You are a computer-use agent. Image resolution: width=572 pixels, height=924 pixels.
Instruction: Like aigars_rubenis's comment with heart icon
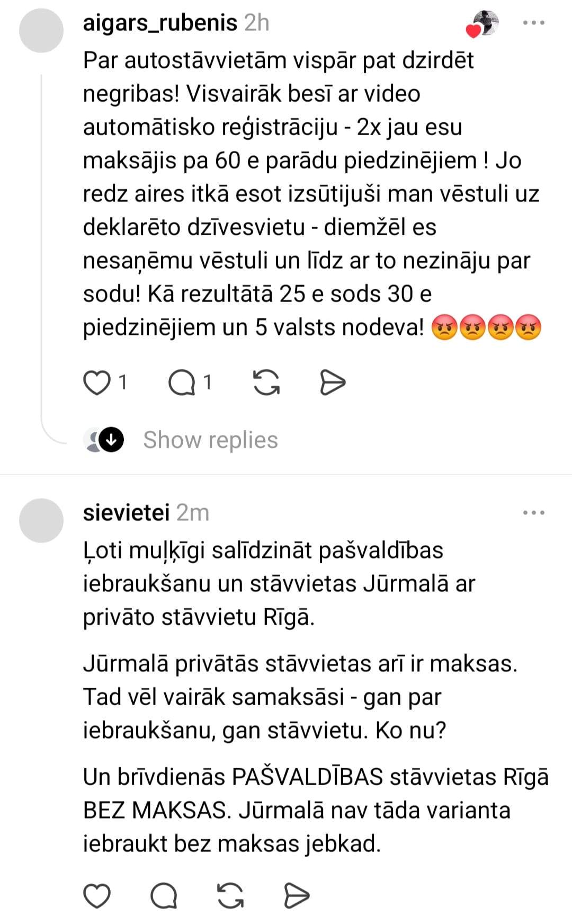point(97,383)
